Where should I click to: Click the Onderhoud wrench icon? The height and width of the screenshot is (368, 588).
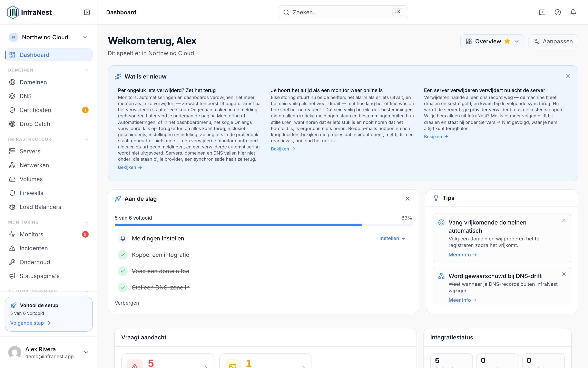pos(12,262)
